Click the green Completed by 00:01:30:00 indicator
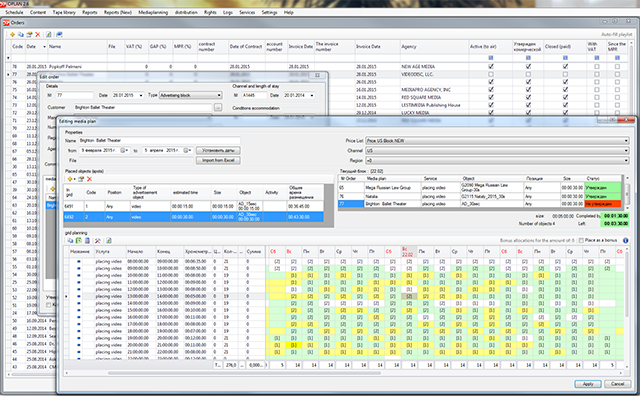 click(616, 216)
